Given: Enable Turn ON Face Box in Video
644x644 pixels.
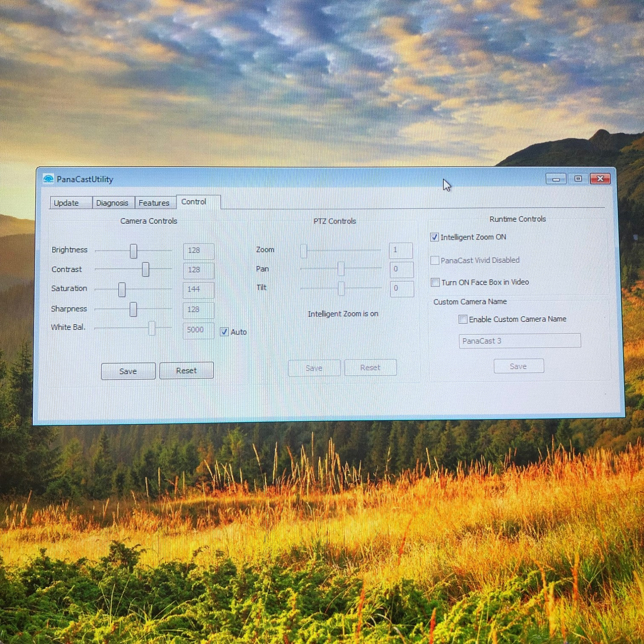Looking at the screenshot, I should click(435, 283).
